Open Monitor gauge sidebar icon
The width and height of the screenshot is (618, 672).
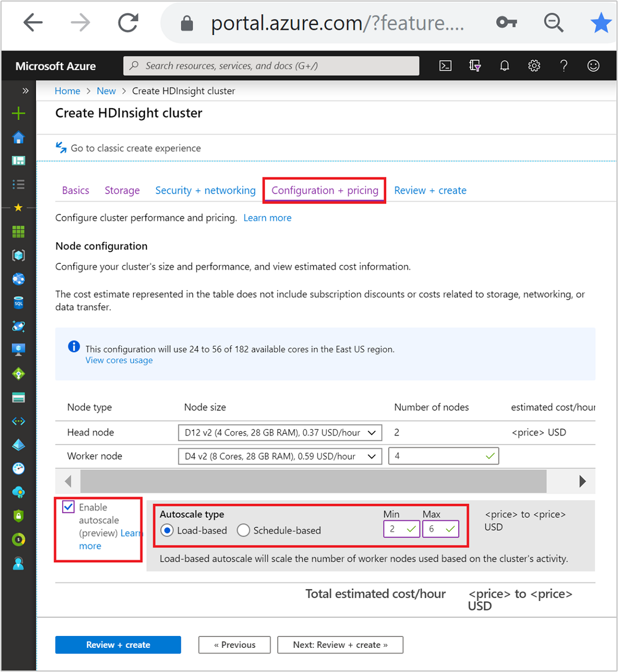[19, 468]
